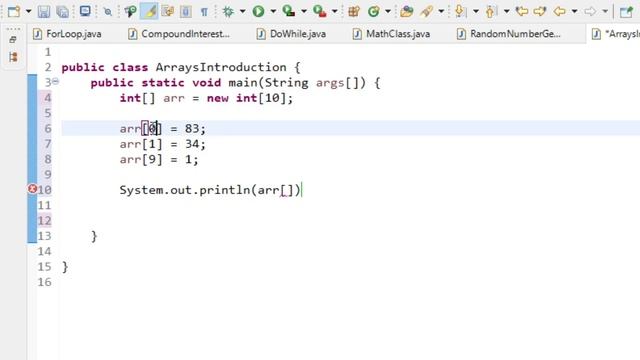This screenshot has height=360, width=640.
Task: Click the Save icon
Action: [x=44, y=11]
